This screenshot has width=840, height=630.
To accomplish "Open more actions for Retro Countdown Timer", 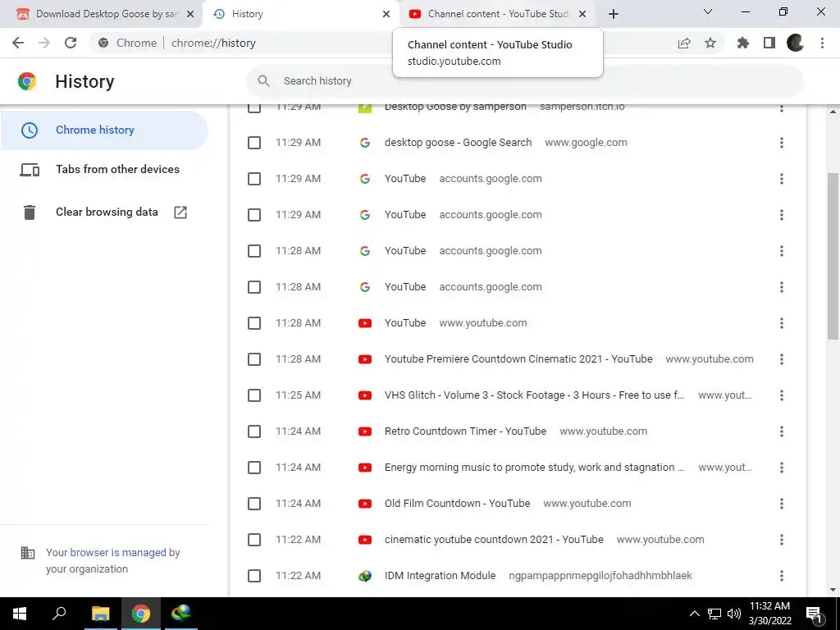I will click(x=782, y=431).
